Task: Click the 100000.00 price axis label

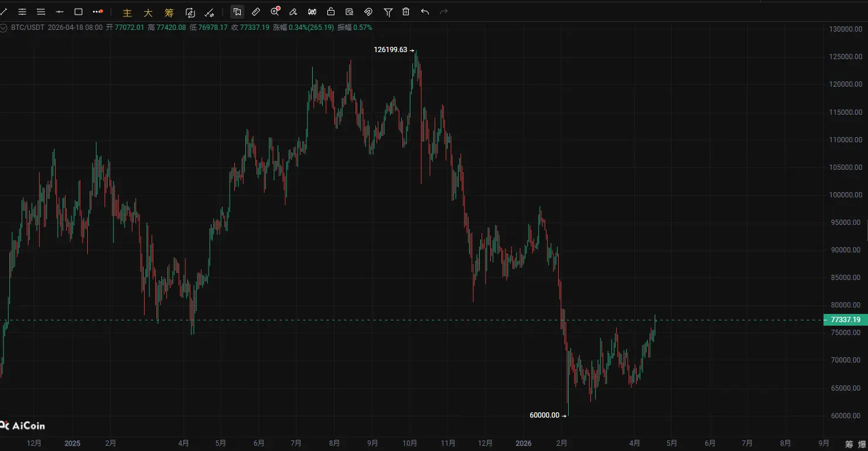Action: tap(846, 195)
